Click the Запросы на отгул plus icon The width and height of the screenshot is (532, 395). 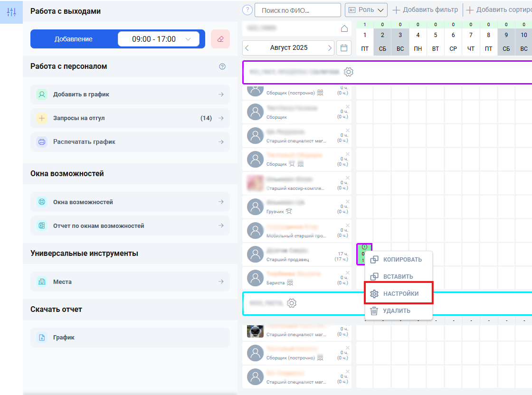[x=42, y=118]
